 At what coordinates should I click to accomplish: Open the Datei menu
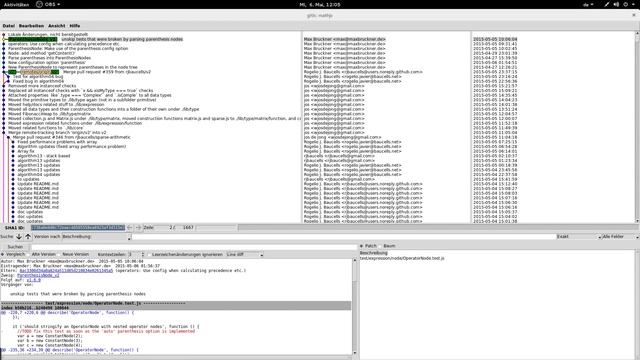coord(9,26)
